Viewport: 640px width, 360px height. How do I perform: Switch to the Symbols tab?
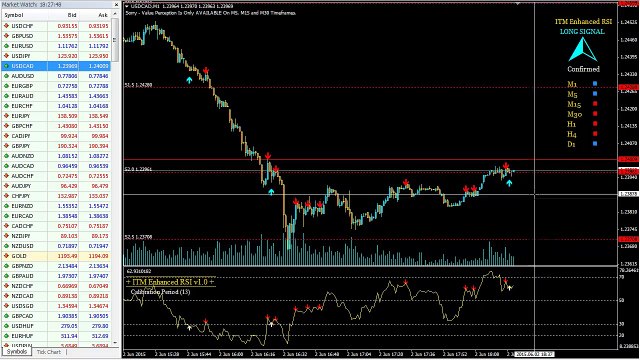click(17, 351)
